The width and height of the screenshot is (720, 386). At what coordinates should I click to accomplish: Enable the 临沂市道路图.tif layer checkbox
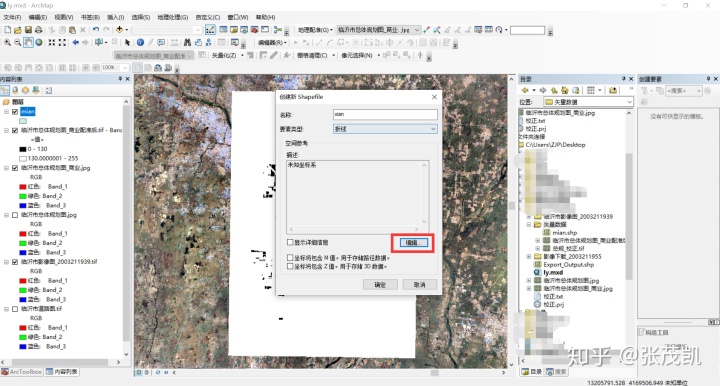coord(15,309)
